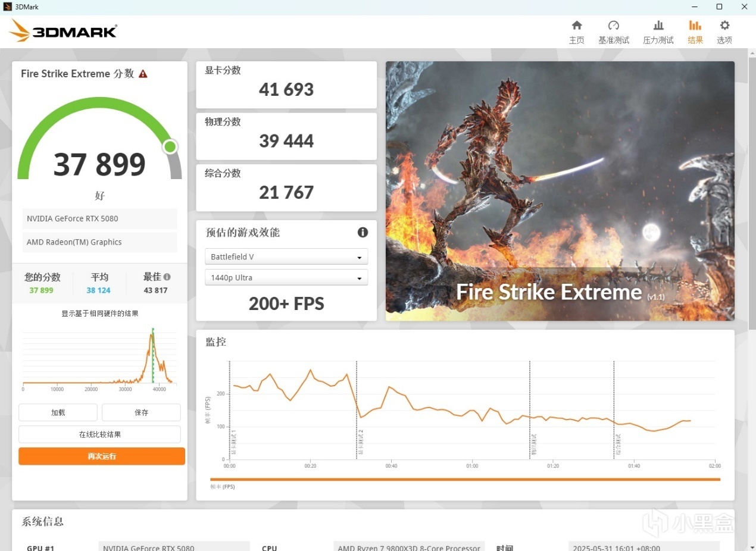Open the 结果 results bar-chart icon
This screenshot has width=756, height=551.
695,25
